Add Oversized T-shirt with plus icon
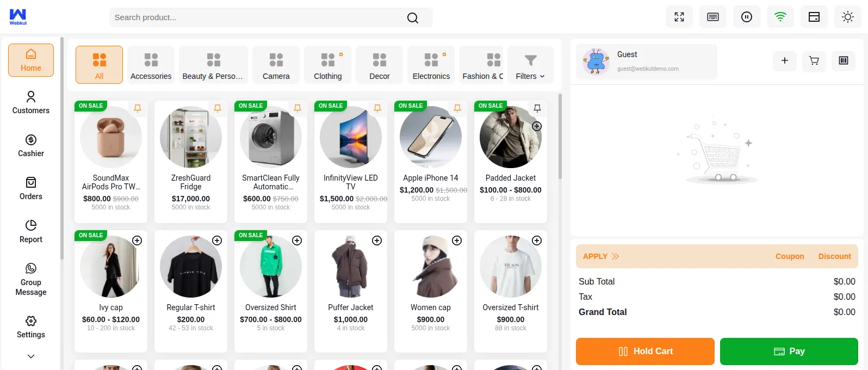This screenshot has width=868, height=370. click(x=537, y=240)
